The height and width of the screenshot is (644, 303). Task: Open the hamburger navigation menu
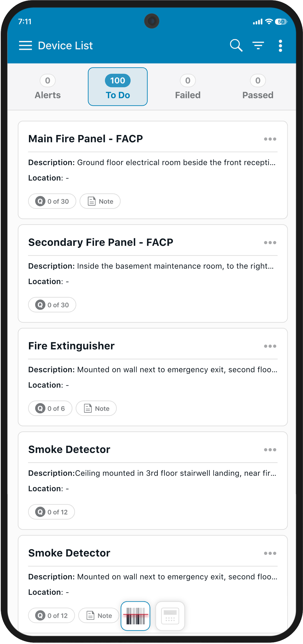coord(25,46)
